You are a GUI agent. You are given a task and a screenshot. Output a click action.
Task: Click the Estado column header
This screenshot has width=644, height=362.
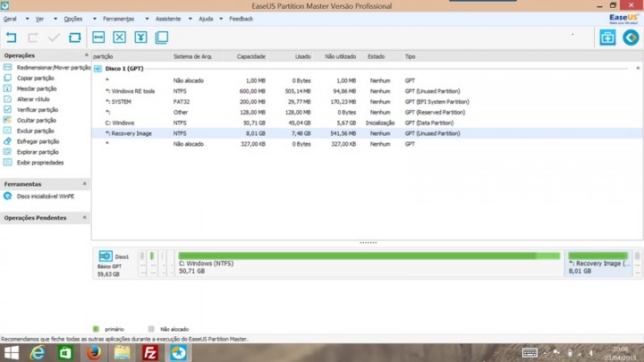pyautogui.click(x=376, y=56)
